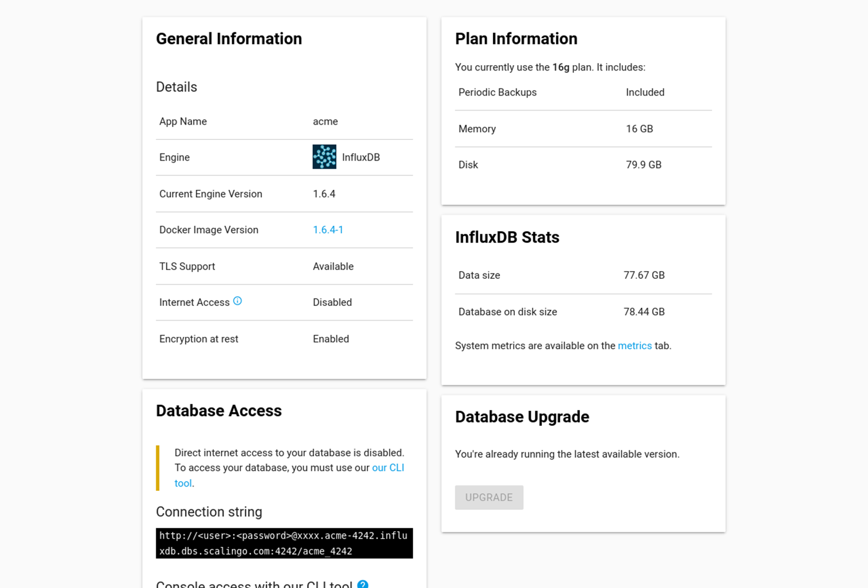The image size is (868, 588).
Task: Click the Periodic Backups Included value
Action: (645, 93)
